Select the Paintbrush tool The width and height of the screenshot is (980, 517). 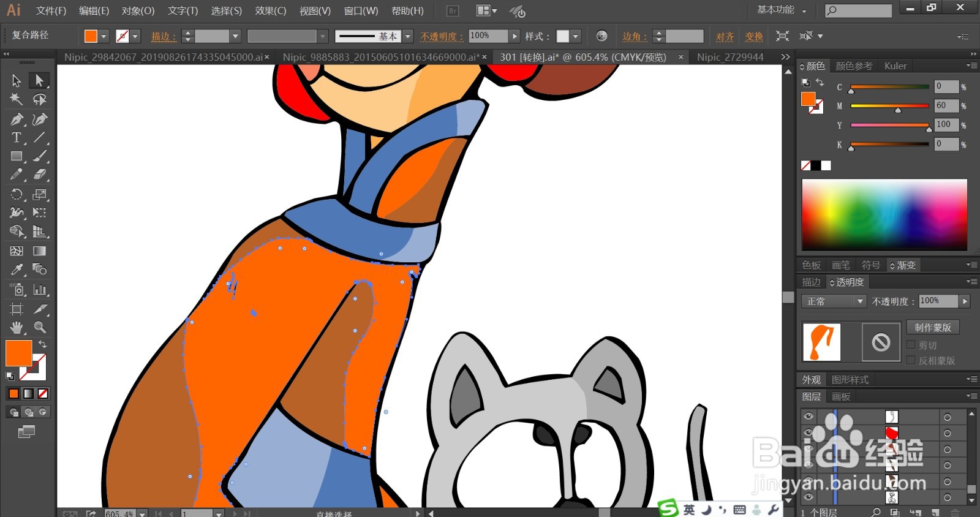point(40,156)
